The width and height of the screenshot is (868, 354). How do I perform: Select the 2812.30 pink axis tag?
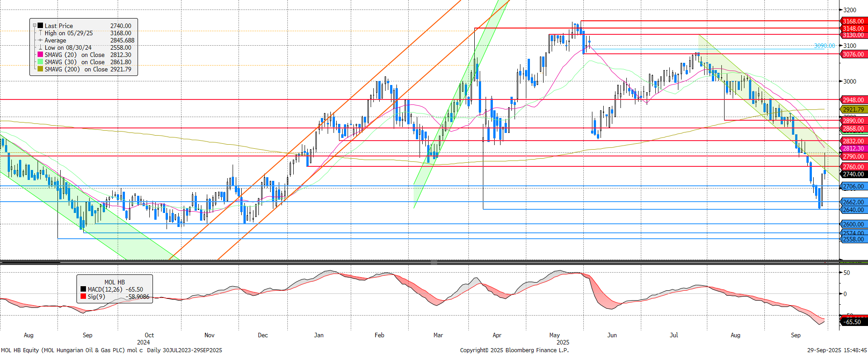(x=853, y=148)
